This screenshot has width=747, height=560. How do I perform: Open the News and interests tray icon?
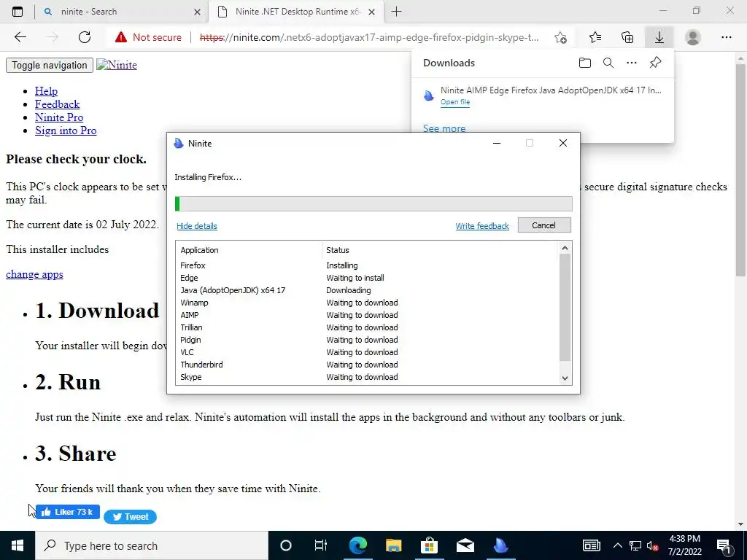point(591,545)
